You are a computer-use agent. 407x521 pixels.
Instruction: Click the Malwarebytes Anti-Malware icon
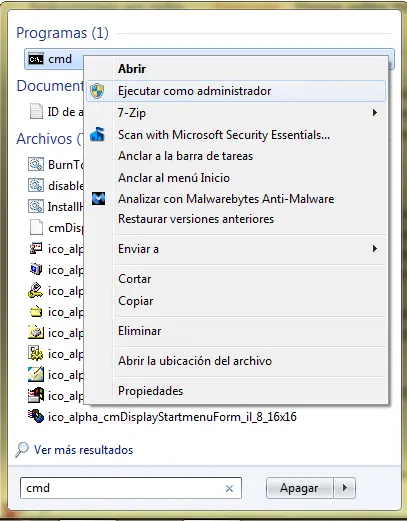click(x=98, y=198)
